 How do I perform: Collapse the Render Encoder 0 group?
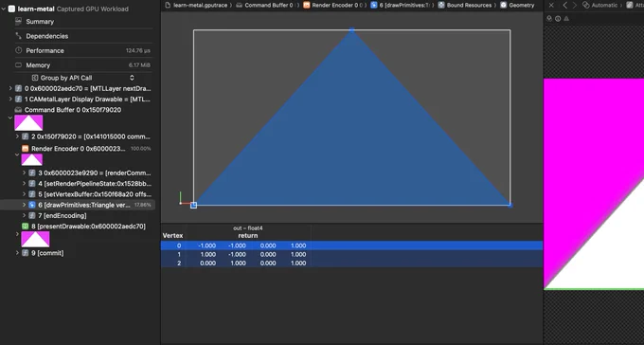pos(17,155)
